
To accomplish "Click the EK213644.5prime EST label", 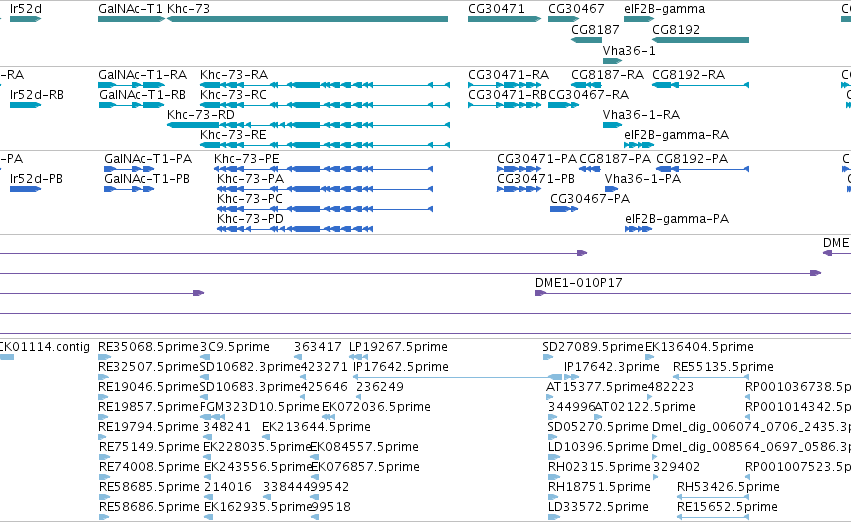I will click(316, 427).
